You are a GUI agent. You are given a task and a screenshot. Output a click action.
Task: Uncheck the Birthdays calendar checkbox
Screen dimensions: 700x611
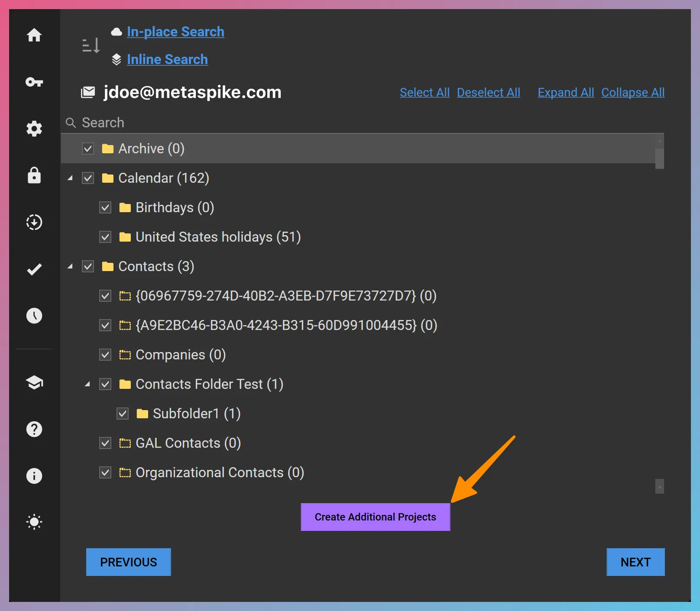click(x=105, y=207)
